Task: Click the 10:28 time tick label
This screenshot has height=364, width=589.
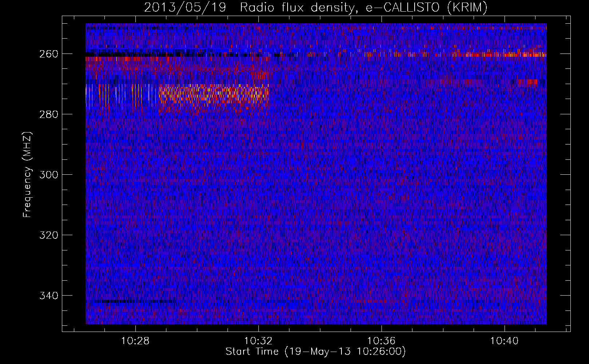Action: click(135, 341)
